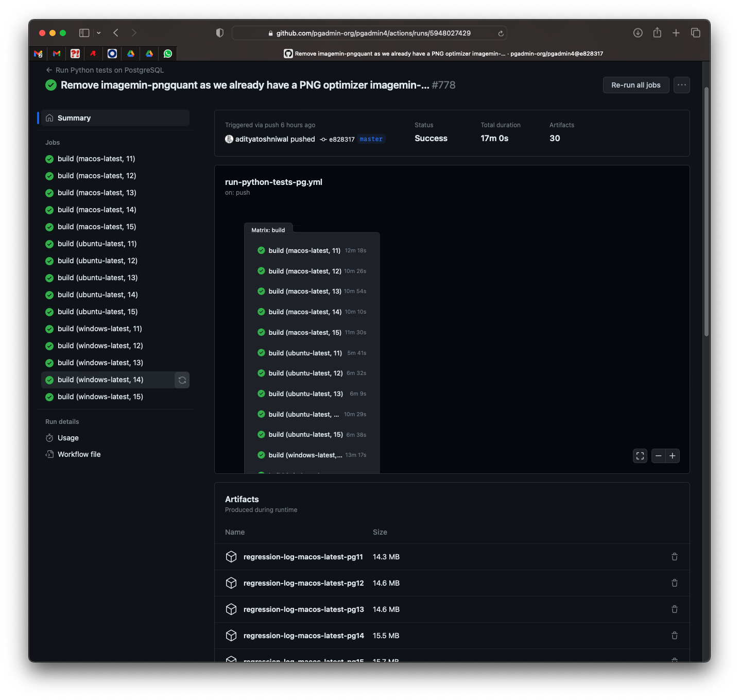The width and height of the screenshot is (739, 700).
Task: Click the Re-run all jobs button
Action: coord(635,85)
